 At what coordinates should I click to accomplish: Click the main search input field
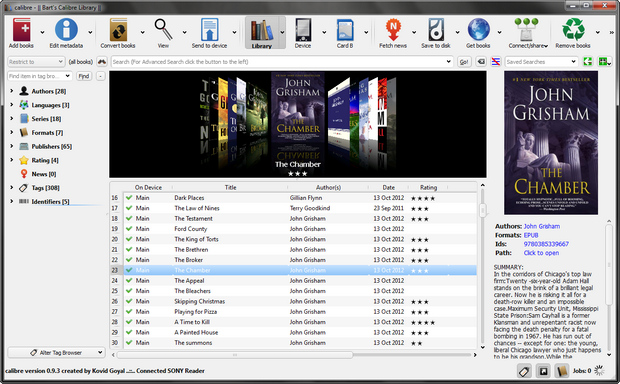pos(282,62)
